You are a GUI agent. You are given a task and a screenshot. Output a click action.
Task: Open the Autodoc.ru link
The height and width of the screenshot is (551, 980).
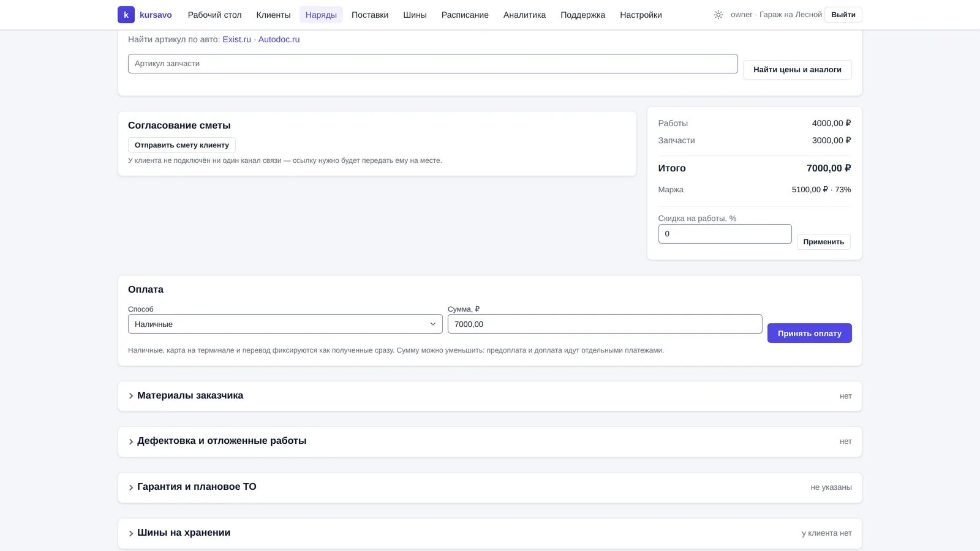click(x=279, y=39)
